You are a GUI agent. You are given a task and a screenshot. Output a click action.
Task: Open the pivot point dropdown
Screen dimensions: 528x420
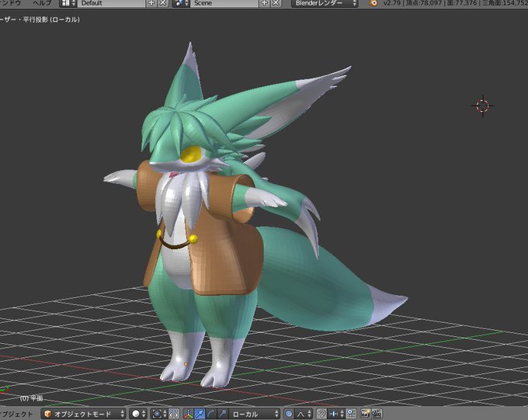(158, 414)
